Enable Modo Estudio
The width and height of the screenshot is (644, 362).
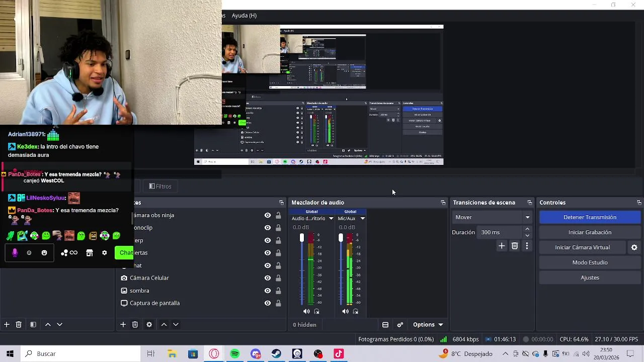coord(590,262)
